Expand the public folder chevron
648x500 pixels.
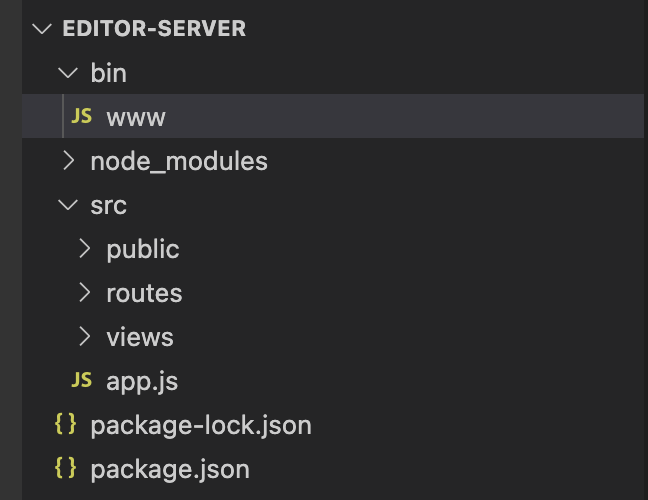tap(85, 249)
